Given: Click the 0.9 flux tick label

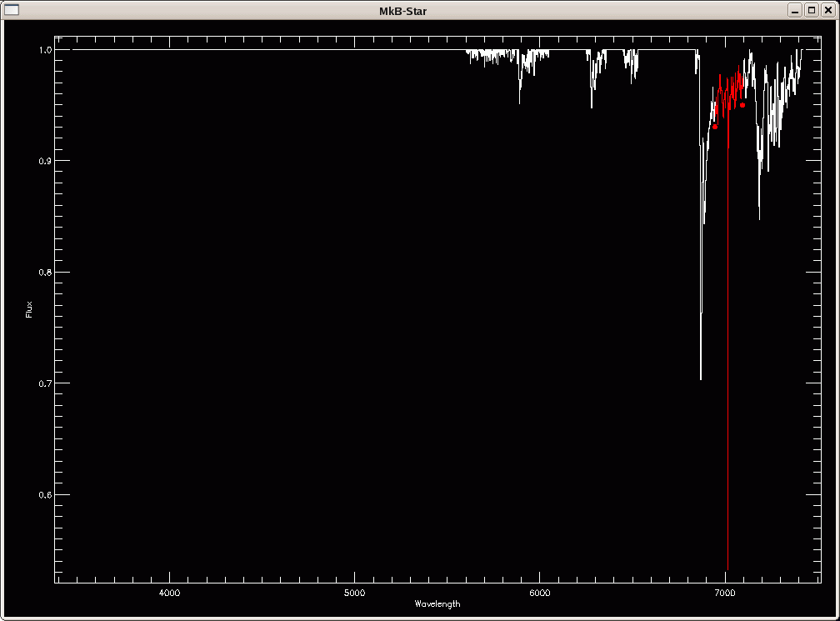Looking at the screenshot, I should coord(47,161).
